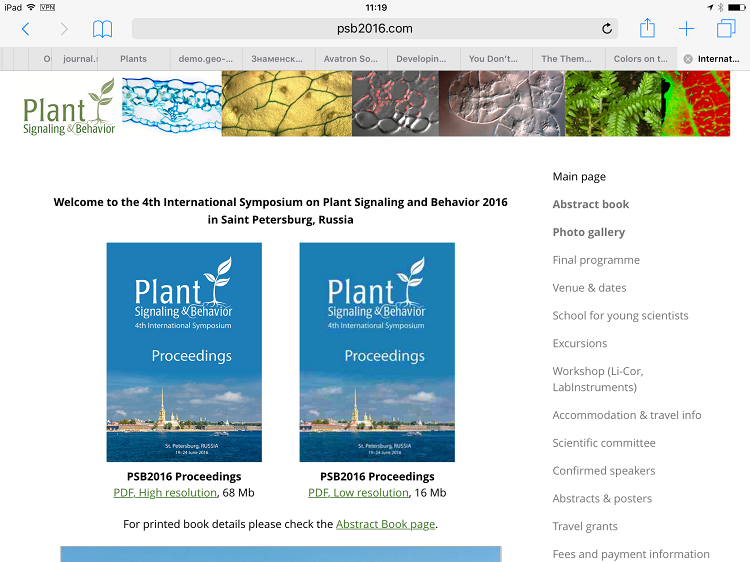Tap the Safari back arrow

tap(26, 29)
